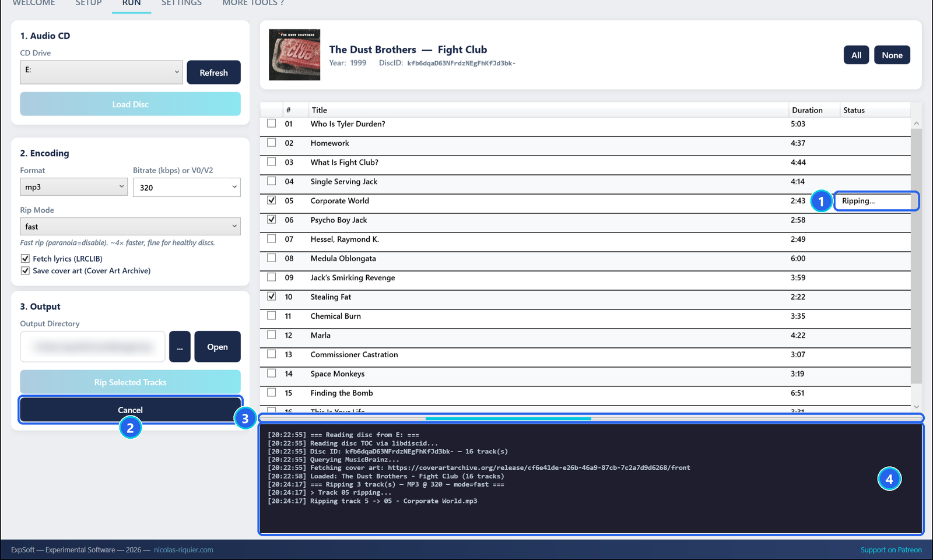This screenshot has width=933, height=560.
Task: Open the Support on Patreon link
Action: pyautogui.click(x=891, y=550)
